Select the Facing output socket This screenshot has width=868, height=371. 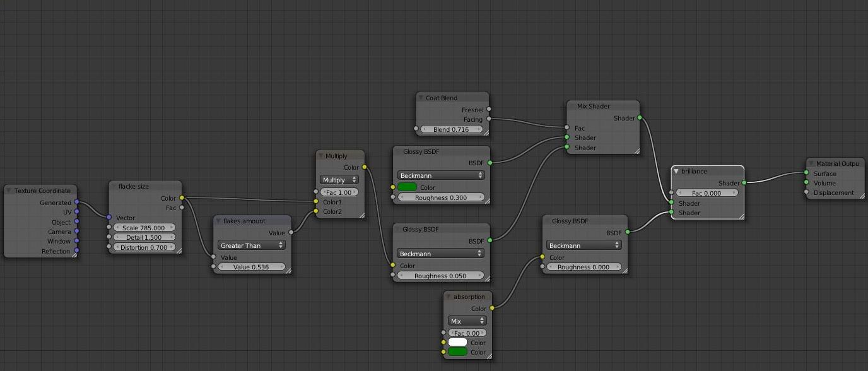click(489, 119)
